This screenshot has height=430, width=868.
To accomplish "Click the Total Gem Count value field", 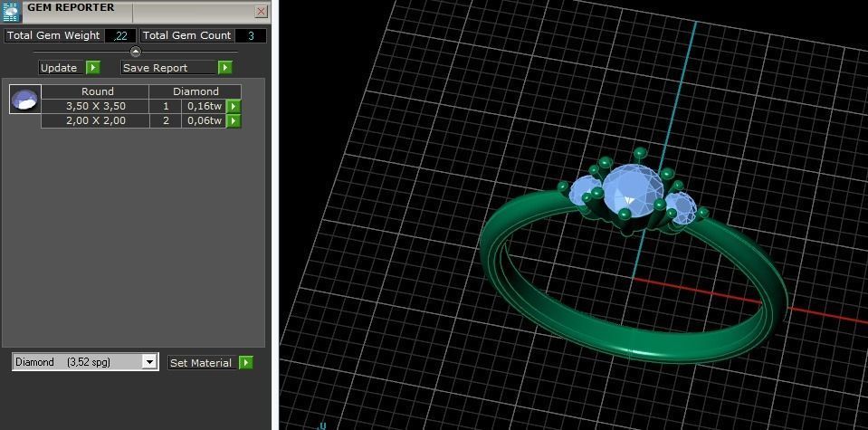I will coord(251,36).
